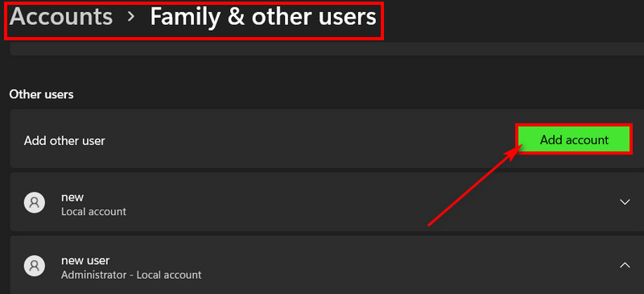This screenshot has width=644, height=294.
Task: Expand the "new" local account options
Action: click(x=625, y=202)
